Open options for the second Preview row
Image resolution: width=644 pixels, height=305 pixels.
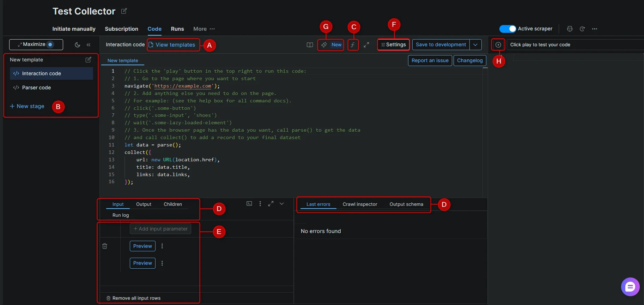point(162,263)
